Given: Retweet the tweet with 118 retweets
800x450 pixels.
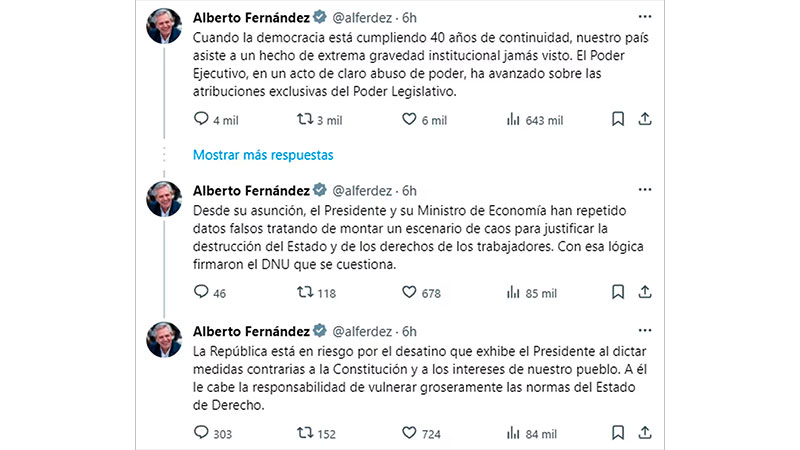Looking at the screenshot, I should tap(306, 292).
